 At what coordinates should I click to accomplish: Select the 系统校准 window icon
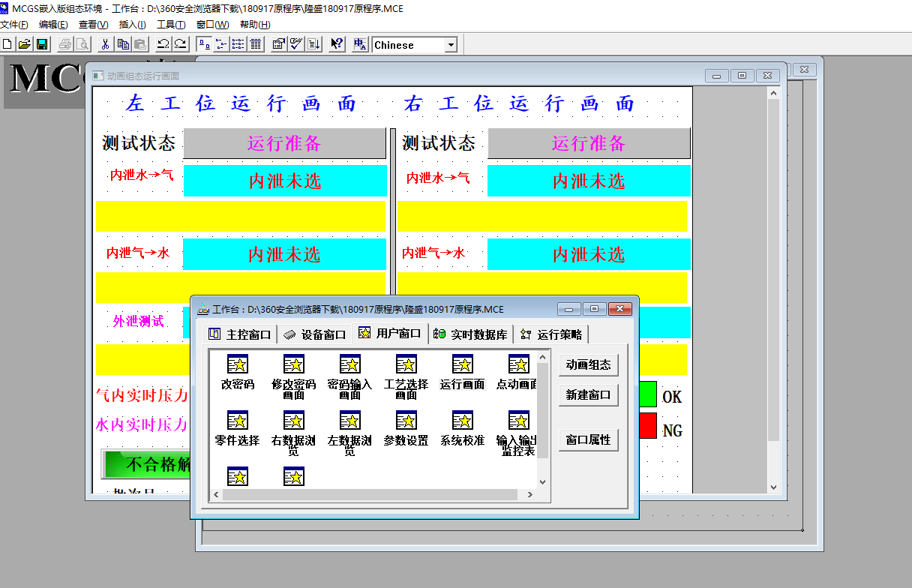click(x=462, y=421)
